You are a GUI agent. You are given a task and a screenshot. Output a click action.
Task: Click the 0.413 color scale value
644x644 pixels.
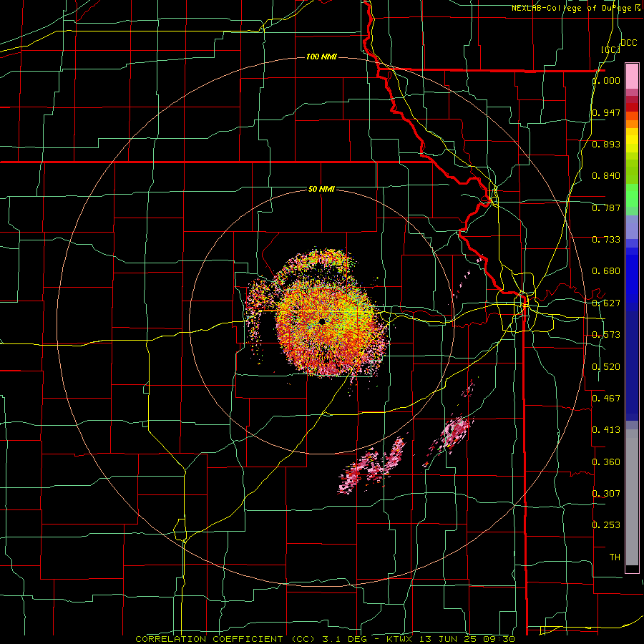606,430
